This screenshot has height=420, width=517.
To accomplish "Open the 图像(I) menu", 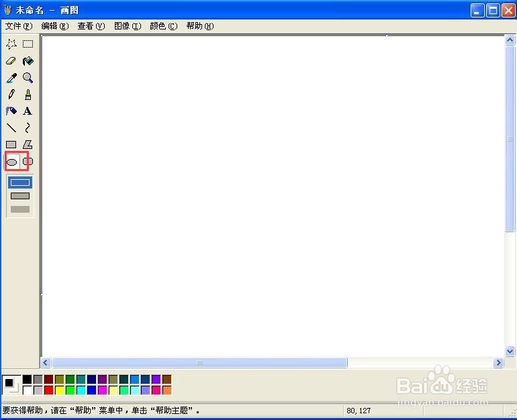I will point(128,26).
